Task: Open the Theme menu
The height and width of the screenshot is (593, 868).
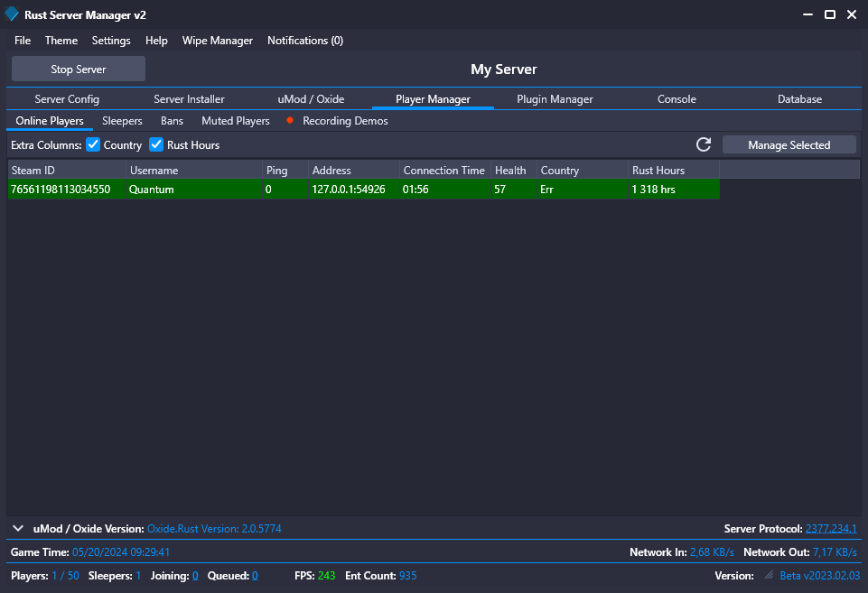Action: pyautogui.click(x=61, y=41)
